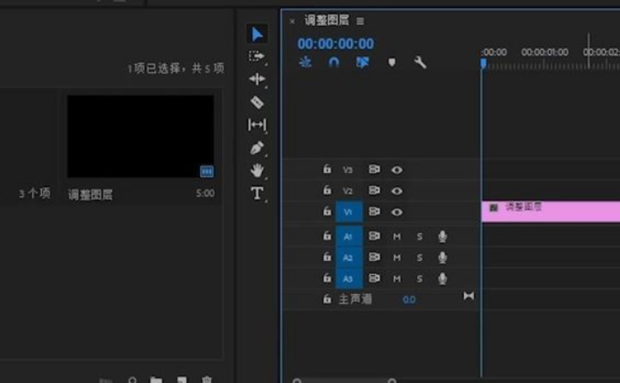Image resolution: width=620 pixels, height=383 pixels.
Task: Toggle A3 track targeting
Action: [x=349, y=279]
